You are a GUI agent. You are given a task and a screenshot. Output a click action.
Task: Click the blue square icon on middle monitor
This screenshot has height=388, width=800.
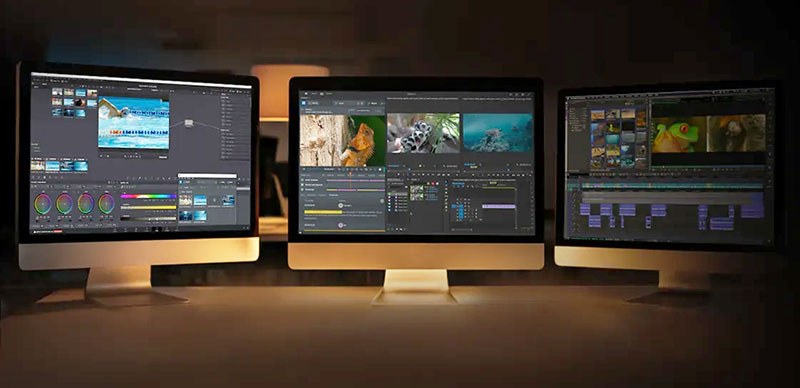[303, 102]
